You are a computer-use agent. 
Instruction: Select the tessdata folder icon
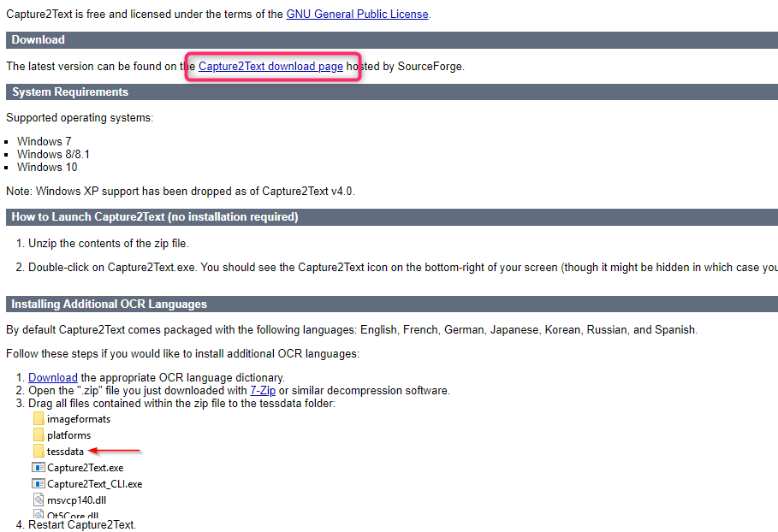point(38,452)
